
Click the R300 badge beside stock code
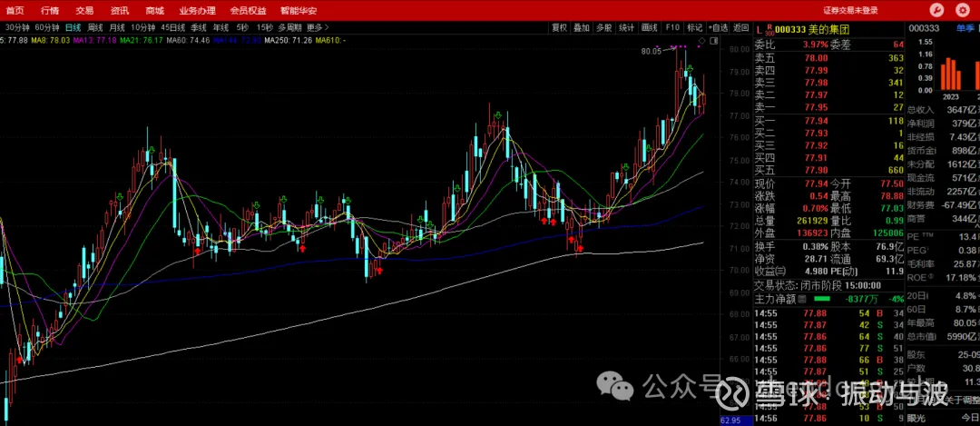(x=769, y=29)
